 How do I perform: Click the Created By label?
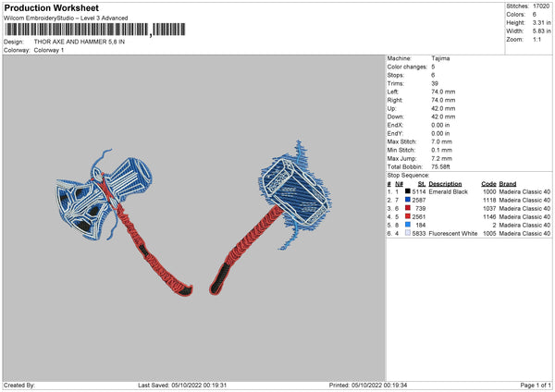[19, 386]
